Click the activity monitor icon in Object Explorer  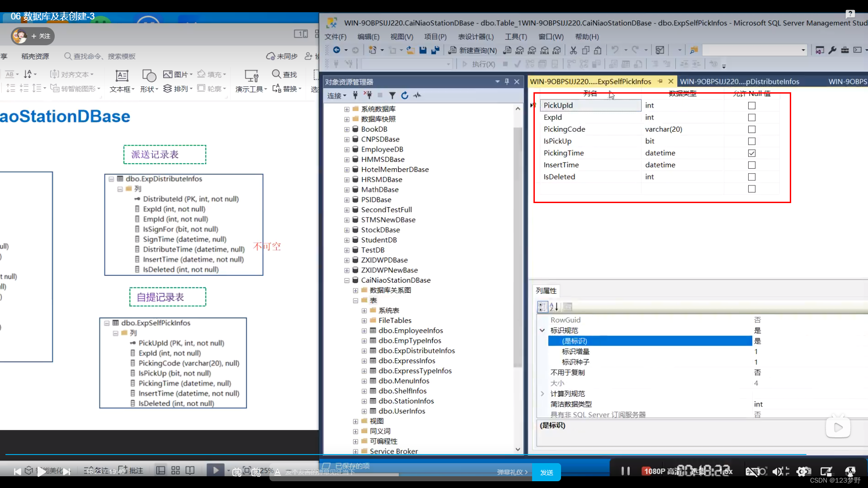point(417,95)
